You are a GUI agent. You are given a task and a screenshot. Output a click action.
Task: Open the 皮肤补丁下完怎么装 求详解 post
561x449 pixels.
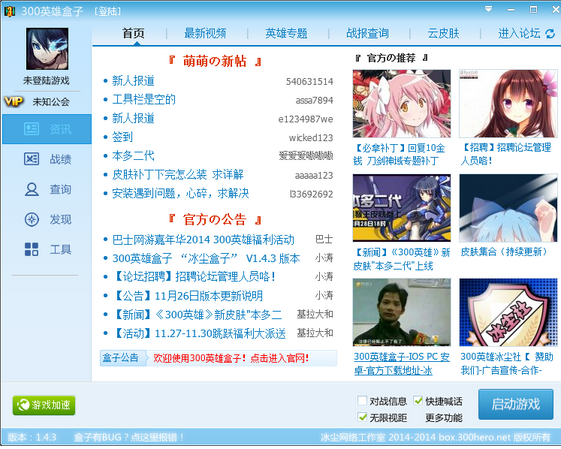(178, 175)
